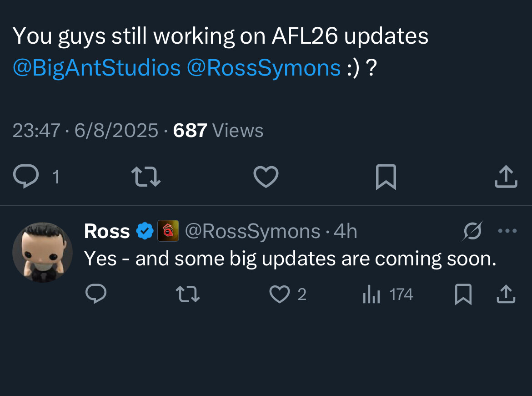Open the @RossSymons mention link
The height and width of the screenshot is (396, 532).
[x=264, y=67]
